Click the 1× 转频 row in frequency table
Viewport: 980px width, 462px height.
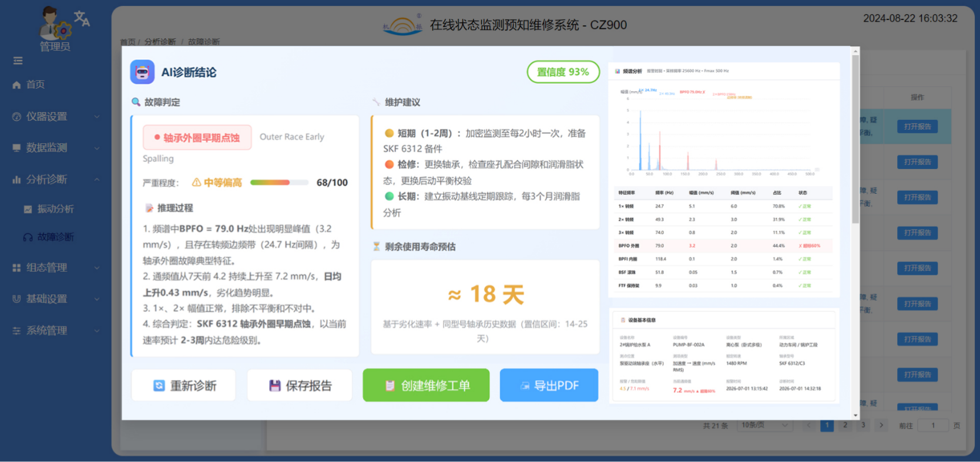click(723, 206)
